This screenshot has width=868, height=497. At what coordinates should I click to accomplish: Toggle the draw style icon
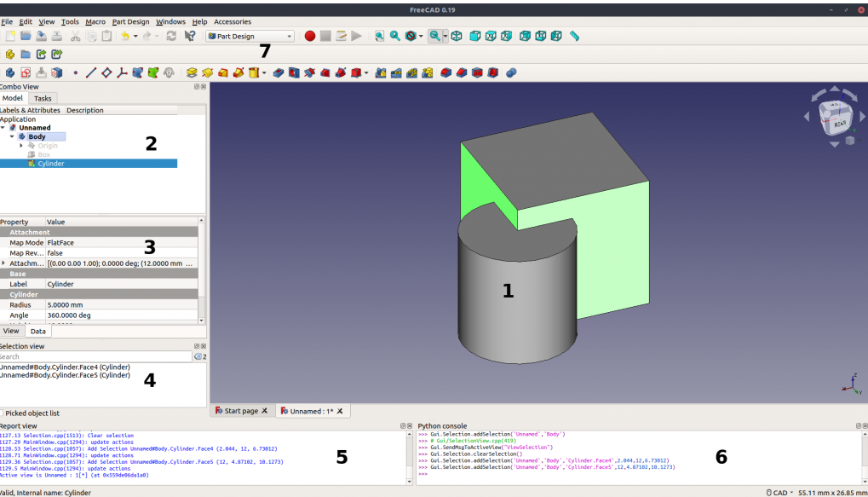click(411, 36)
